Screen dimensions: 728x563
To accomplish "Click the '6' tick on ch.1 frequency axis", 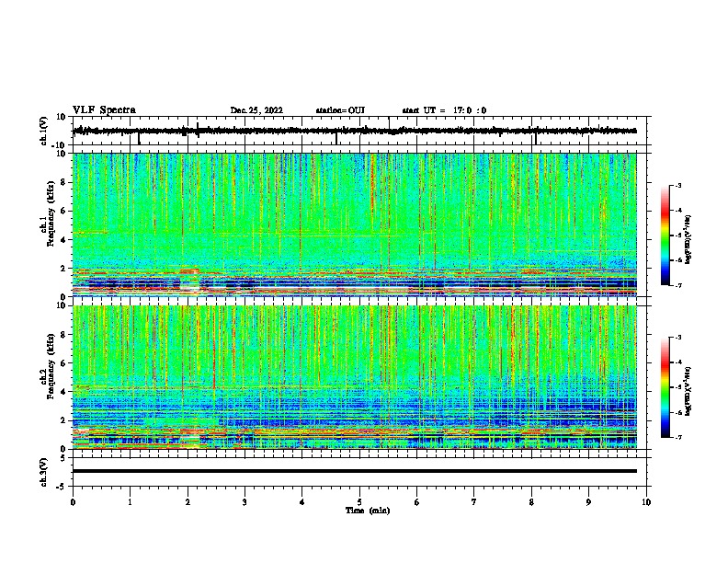I will [64, 211].
